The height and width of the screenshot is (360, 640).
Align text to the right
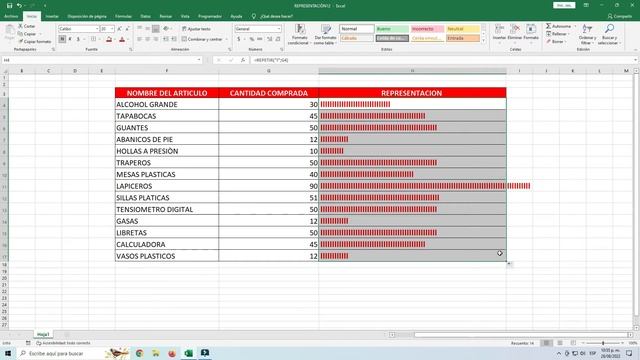(x=156, y=39)
